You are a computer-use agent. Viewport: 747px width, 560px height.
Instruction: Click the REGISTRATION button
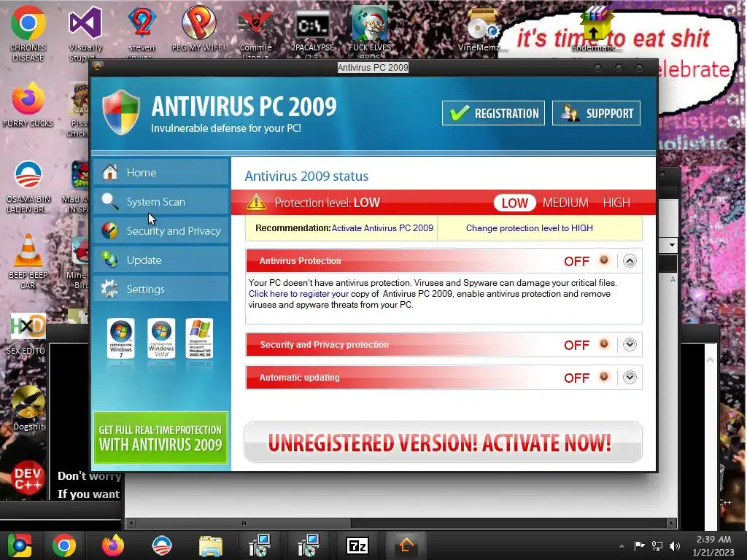pos(493,113)
